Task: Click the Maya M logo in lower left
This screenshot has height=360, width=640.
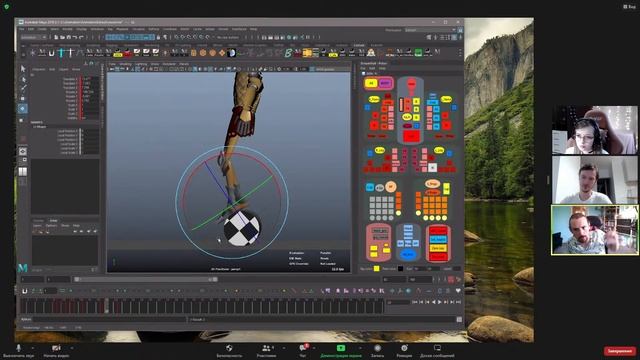Action: click(x=23, y=268)
